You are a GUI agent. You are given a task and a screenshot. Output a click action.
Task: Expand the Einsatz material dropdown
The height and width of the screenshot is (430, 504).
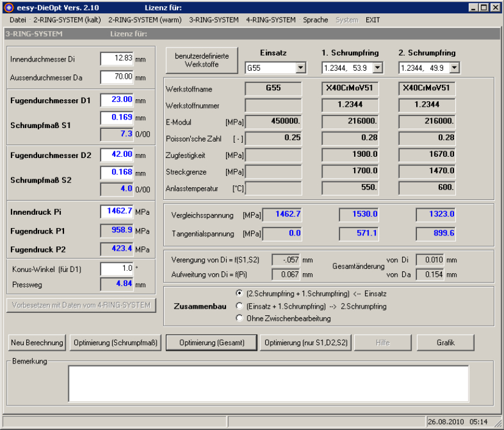(300, 68)
